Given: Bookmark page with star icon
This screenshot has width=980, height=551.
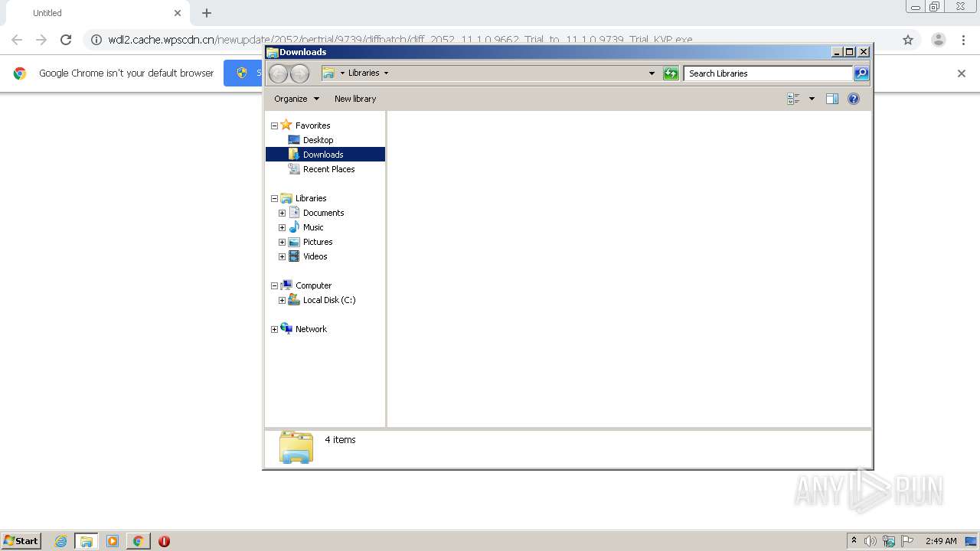Looking at the screenshot, I should click(x=908, y=40).
